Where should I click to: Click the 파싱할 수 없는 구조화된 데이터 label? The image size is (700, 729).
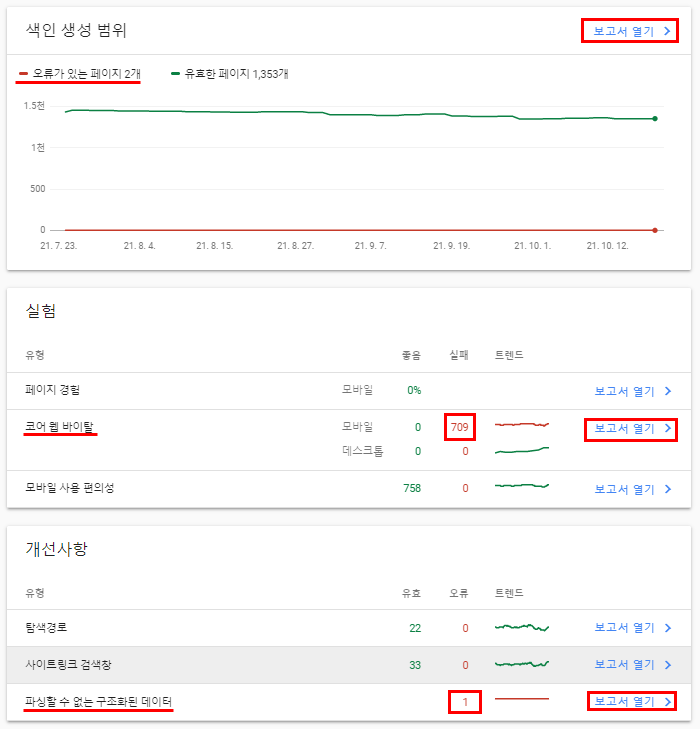coord(99,701)
